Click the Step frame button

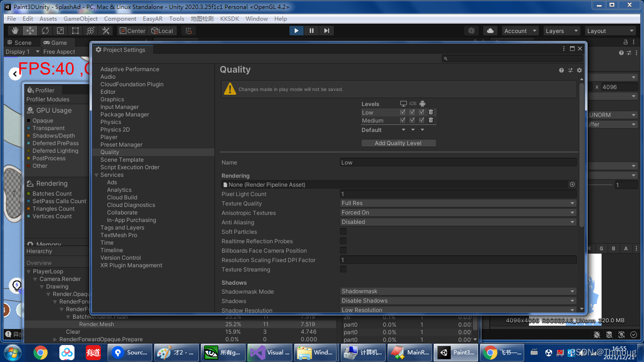pos(326,31)
